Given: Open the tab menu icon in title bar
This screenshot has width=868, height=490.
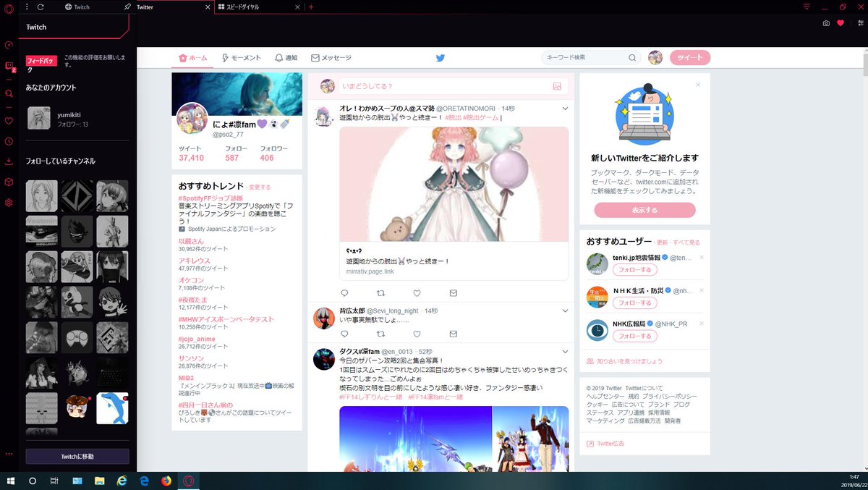Looking at the screenshot, I should 807,7.
